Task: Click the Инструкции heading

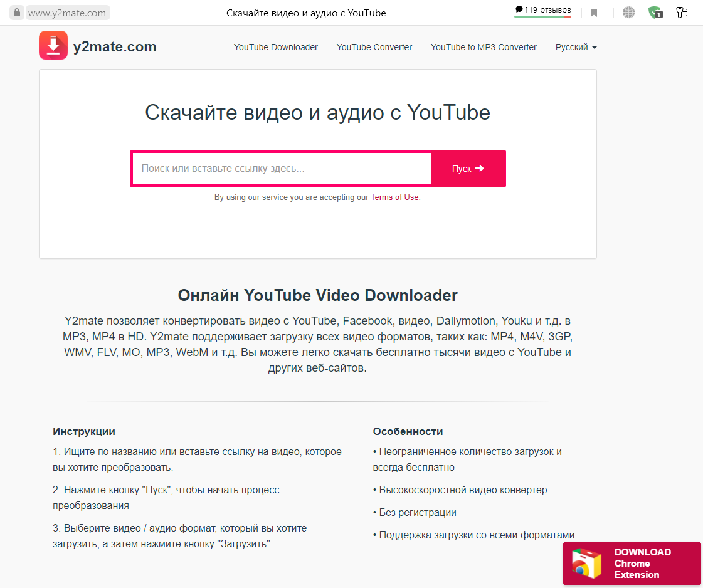Action: [84, 431]
